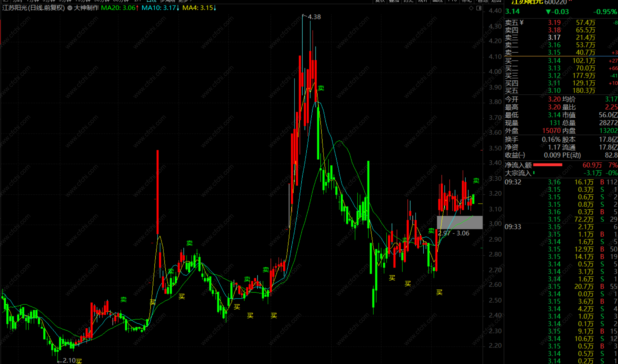The width and height of the screenshot is (618, 364).
Task: Select the MA20 moving average label
Action: point(119,8)
